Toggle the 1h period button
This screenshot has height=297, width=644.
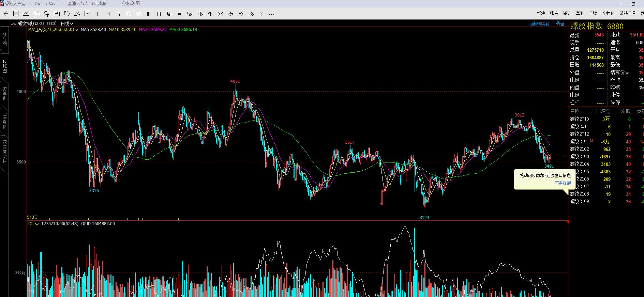[149, 14]
